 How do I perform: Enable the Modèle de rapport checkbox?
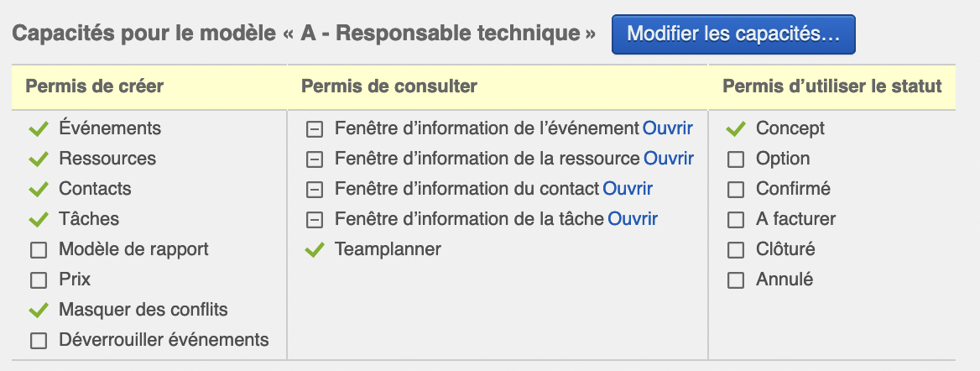[39, 250]
